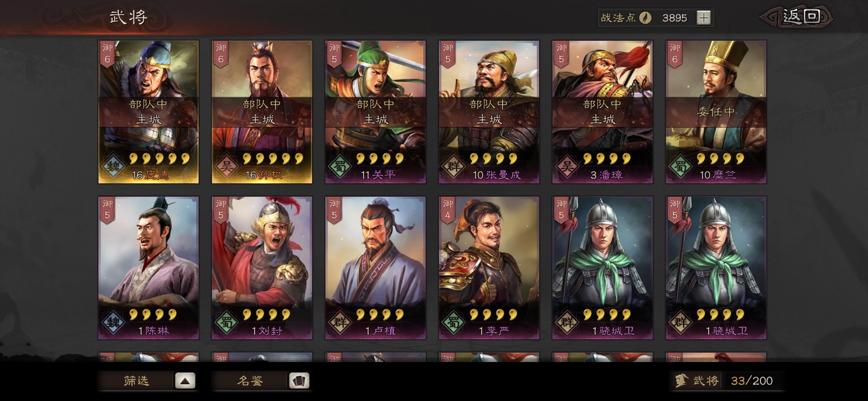
Task: Tap the 群 faction badge on 张曼成's card
Action: pyautogui.click(x=453, y=166)
